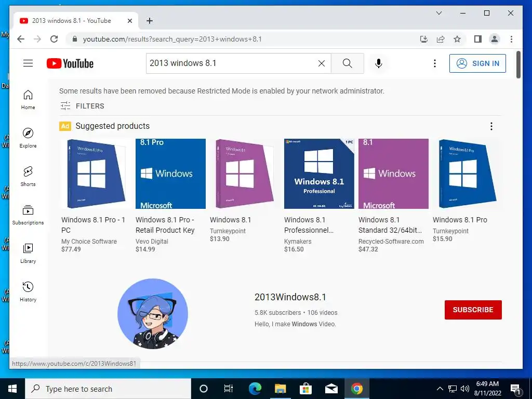Open the 2013Windows8.1 channel name link
This screenshot has width=532, height=399.
pos(290,297)
